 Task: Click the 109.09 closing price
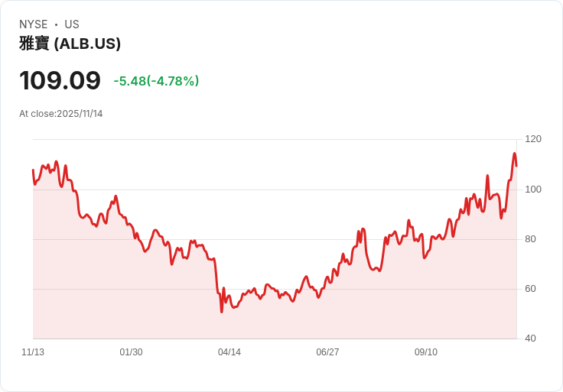tap(60, 81)
